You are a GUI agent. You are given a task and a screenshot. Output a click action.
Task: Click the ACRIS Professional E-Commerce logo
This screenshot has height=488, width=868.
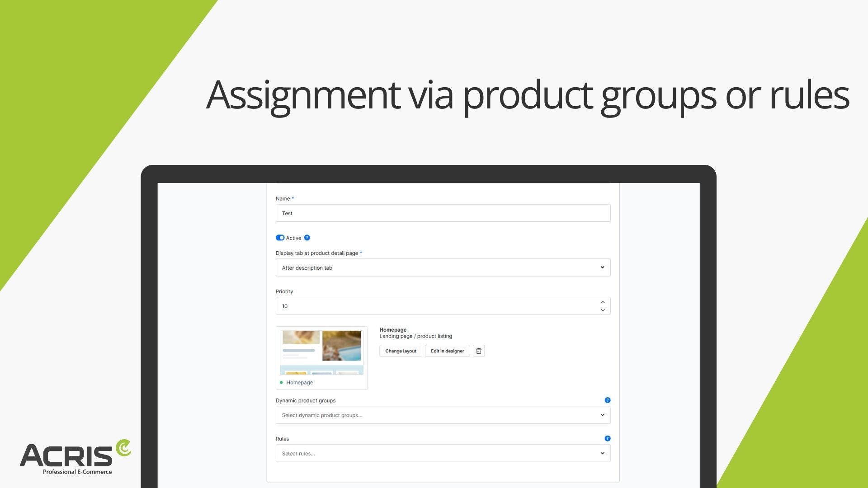tap(75, 457)
